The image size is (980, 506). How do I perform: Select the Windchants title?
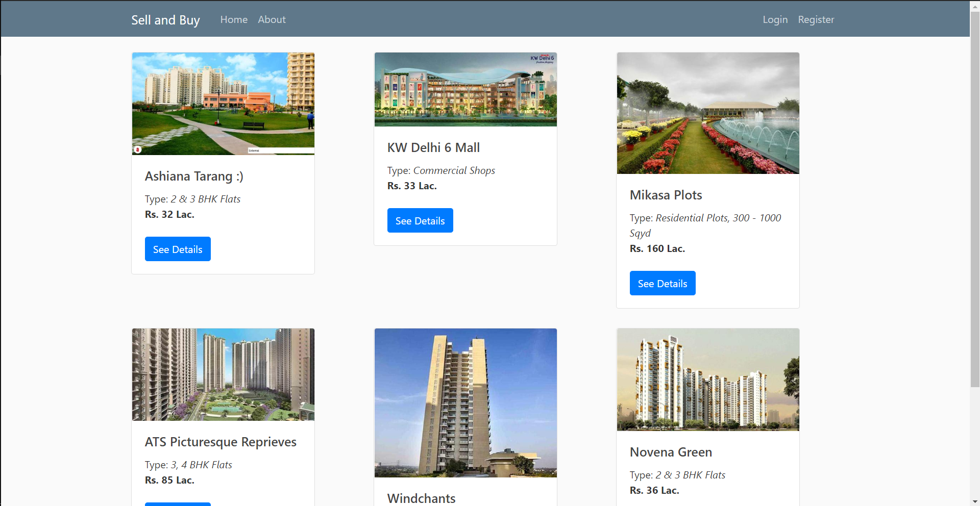tap(421, 498)
